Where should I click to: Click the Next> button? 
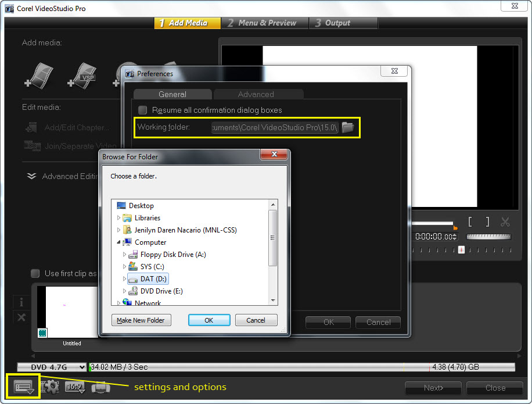[433, 388]
